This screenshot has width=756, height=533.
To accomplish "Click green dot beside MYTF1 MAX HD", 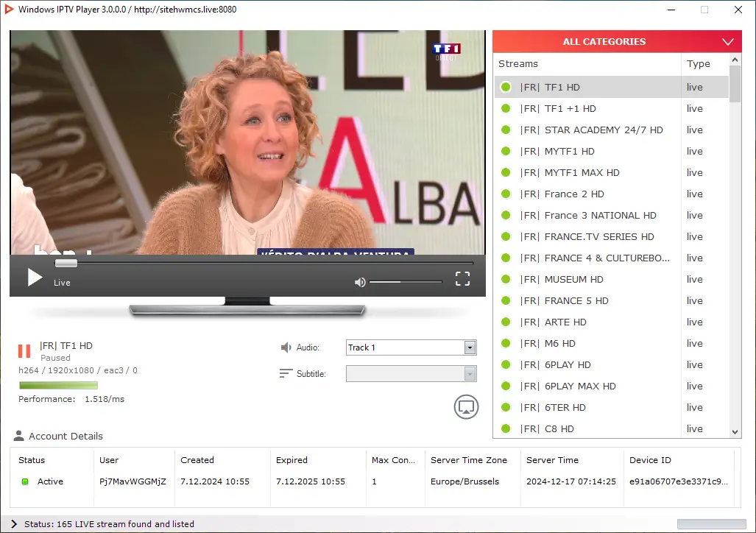I will coord(506,172).
